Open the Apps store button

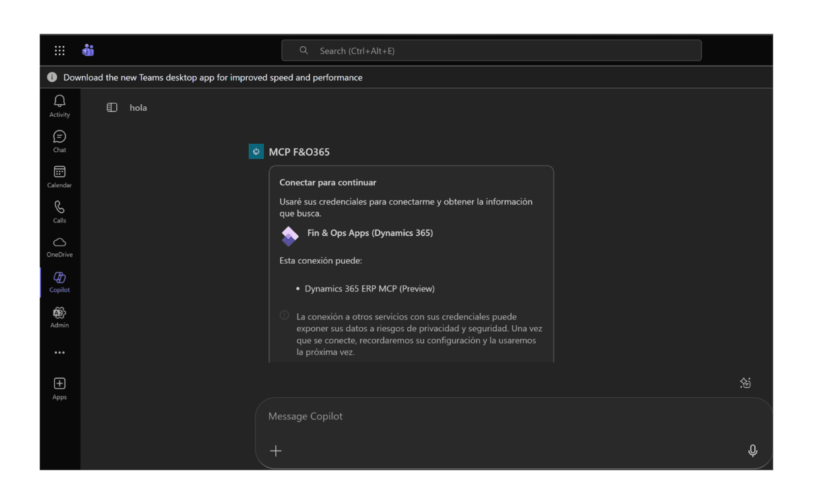[59, 388]
